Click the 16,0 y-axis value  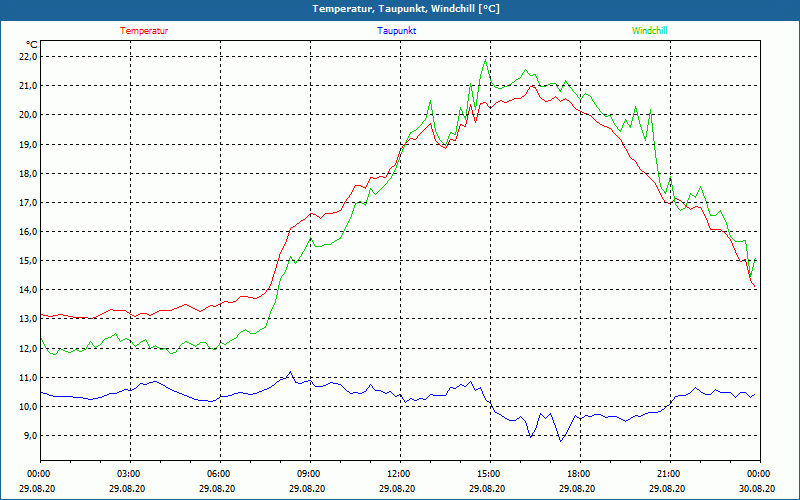point(28,232)
